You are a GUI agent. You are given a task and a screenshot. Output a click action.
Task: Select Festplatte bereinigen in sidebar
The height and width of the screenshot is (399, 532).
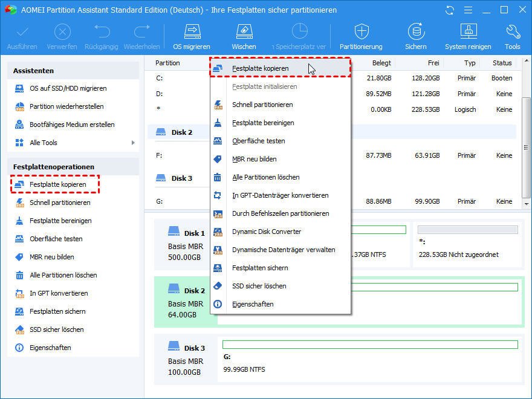(x=53, y=221)
